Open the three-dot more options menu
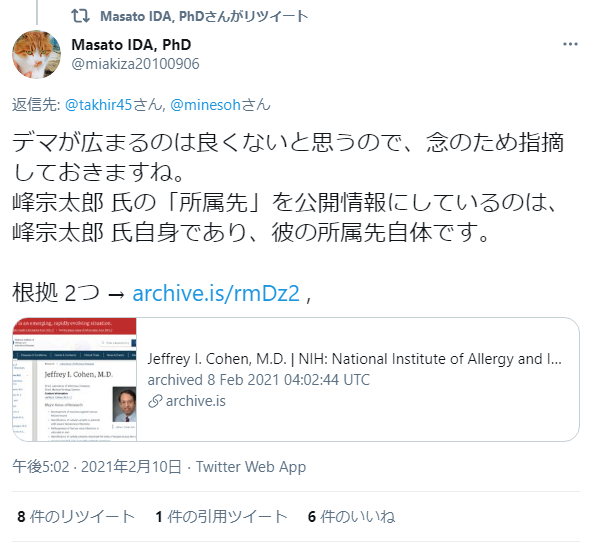This screenshot has height=543, width=595. click(x=570, y=44)
